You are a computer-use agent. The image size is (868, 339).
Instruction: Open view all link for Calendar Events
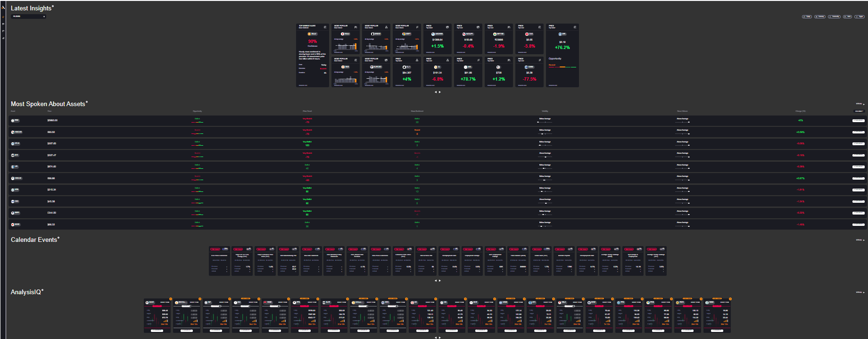[x=860, y=240]
